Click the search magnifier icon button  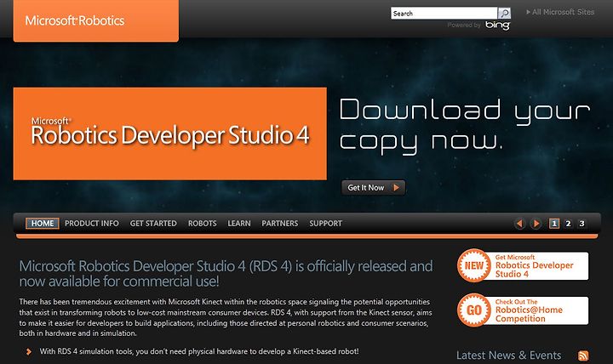504,14
